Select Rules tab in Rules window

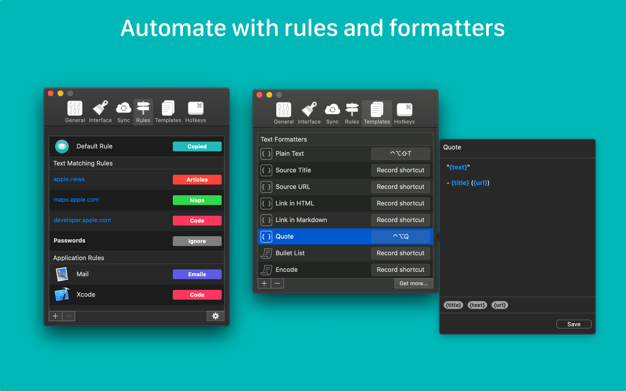143,112
